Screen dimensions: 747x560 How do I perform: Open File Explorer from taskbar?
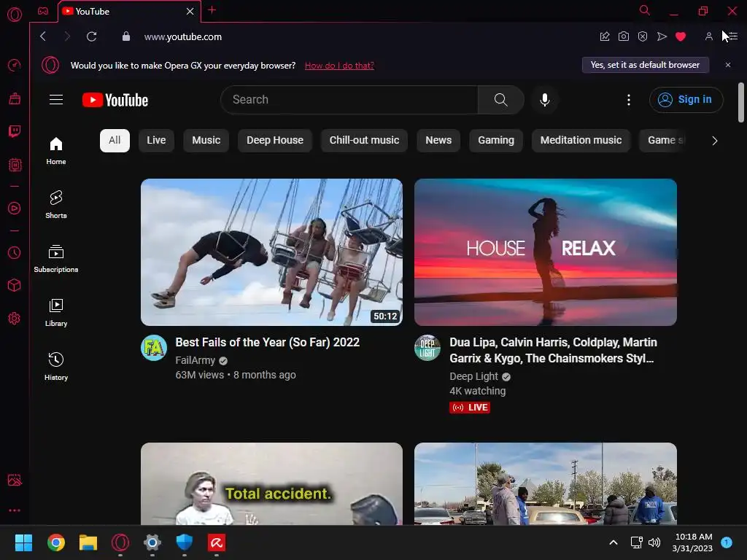(x=88, y=542)
